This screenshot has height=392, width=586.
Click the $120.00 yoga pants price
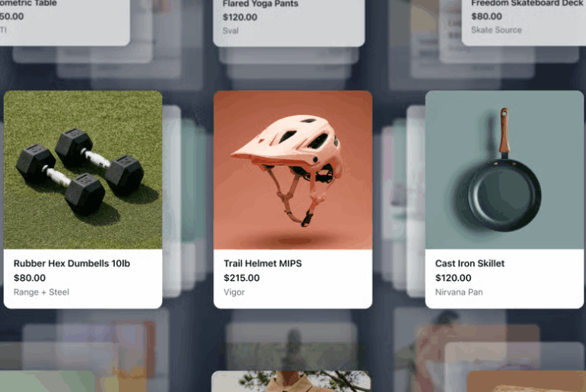(x=240, y=18)
